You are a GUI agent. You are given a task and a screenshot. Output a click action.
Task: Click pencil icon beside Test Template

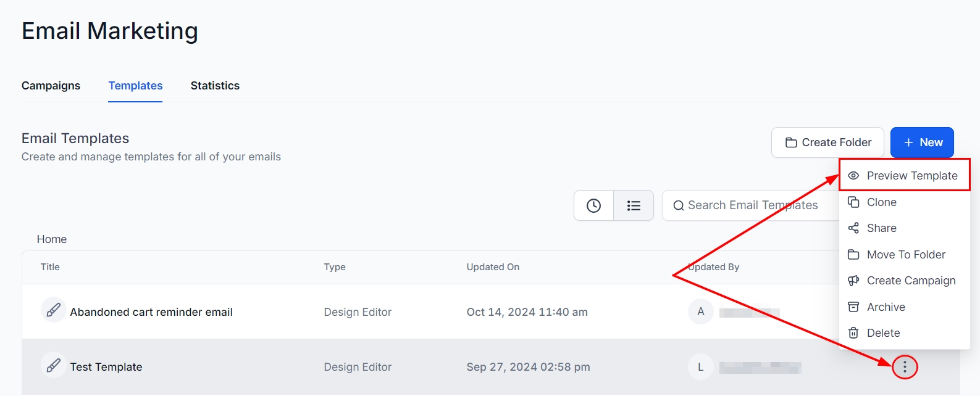tap(54, 365)
